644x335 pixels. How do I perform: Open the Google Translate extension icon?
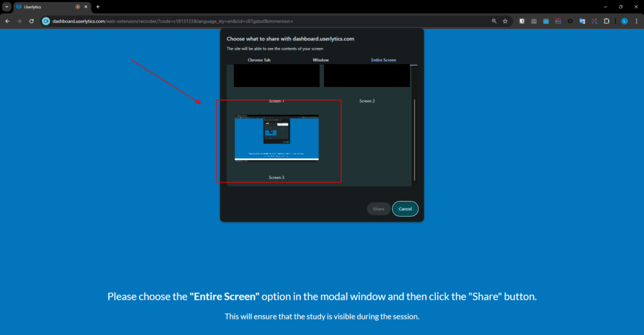point(582,21)
